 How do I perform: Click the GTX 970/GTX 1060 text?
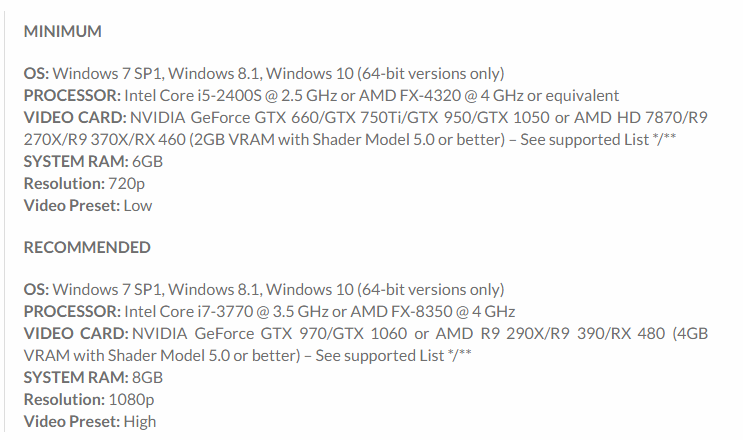334,333
